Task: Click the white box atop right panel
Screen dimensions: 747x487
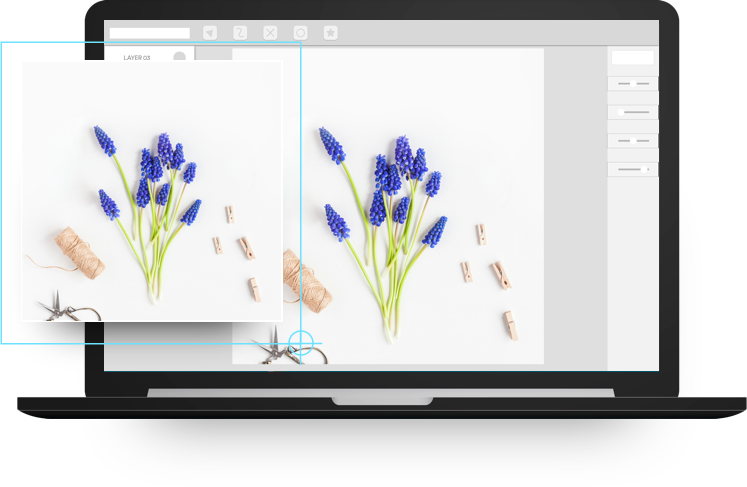Action: tap(632, 57)
